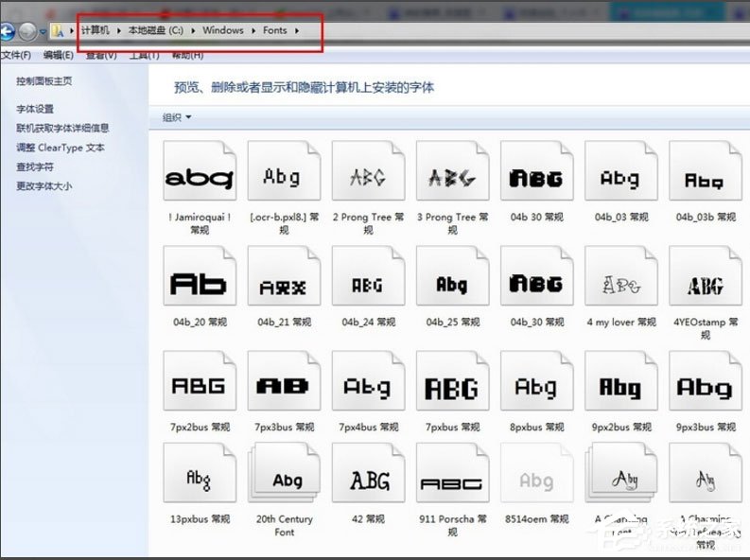Select Fonts in the address path

coord(274,30)
